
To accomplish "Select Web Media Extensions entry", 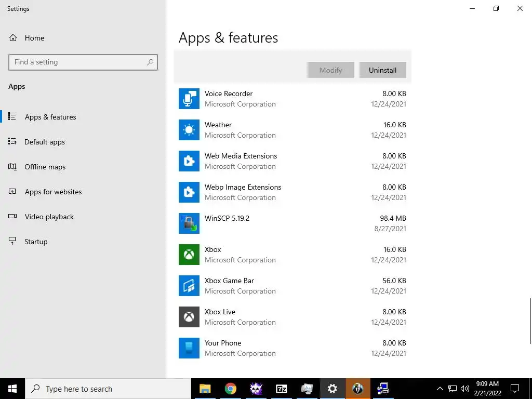I will point(292,161).
